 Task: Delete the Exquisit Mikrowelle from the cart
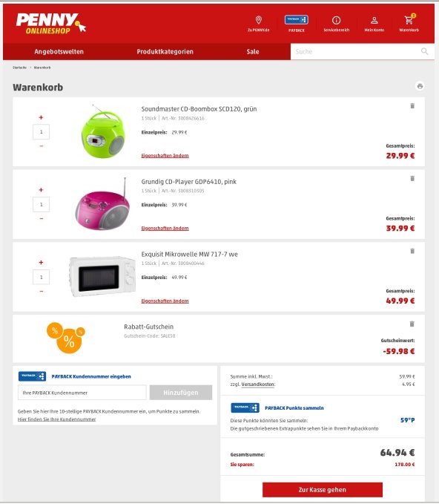click(412, 251)
